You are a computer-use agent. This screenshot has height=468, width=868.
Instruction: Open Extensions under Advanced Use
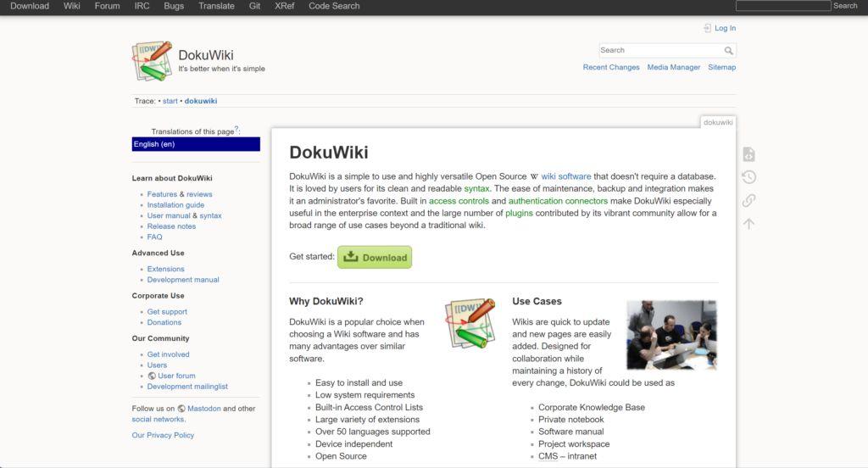click(x=165, y=269)
